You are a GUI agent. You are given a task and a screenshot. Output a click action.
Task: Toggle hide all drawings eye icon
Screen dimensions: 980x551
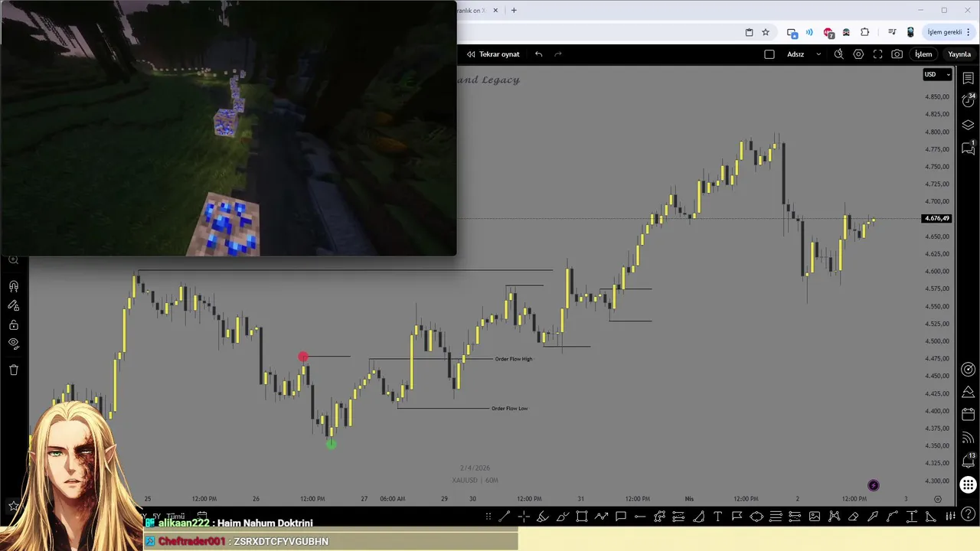(14, 344)
